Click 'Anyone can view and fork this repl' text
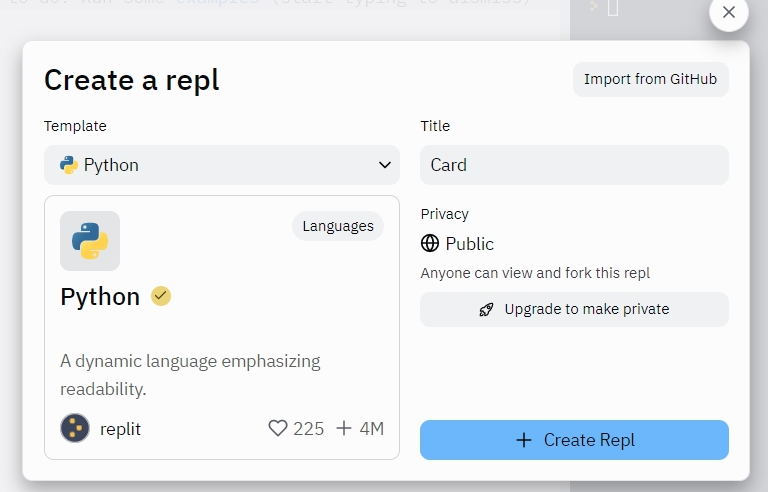The width and height of the screenshot is (768, 492). pyautogui.click(x=535, y=273)
